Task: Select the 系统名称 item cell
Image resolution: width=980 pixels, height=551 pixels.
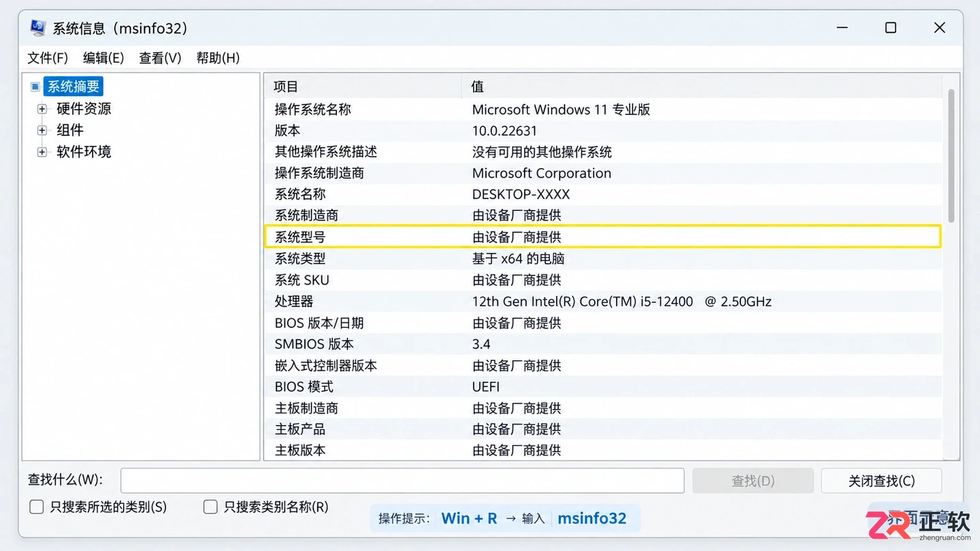Action: (x=300, y=194)
